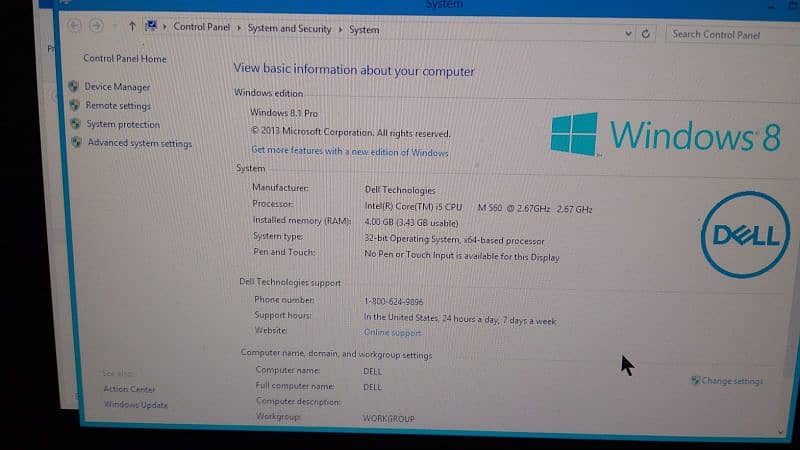Image resolution: width=800 pixels, height=450 pixels.
Task: Click the shield icon beside System protection
Action: click(76, 124)
